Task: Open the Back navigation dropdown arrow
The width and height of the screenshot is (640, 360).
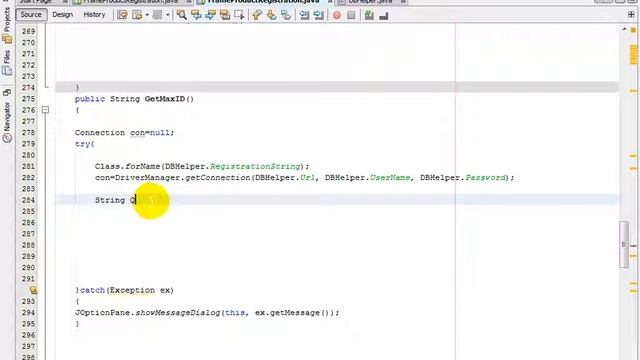Action: point(147,16)
